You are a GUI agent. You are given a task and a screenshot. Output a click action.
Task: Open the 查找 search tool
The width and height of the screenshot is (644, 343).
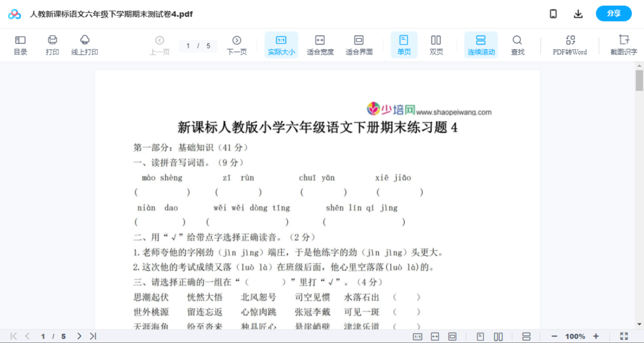tap(517, 45)
